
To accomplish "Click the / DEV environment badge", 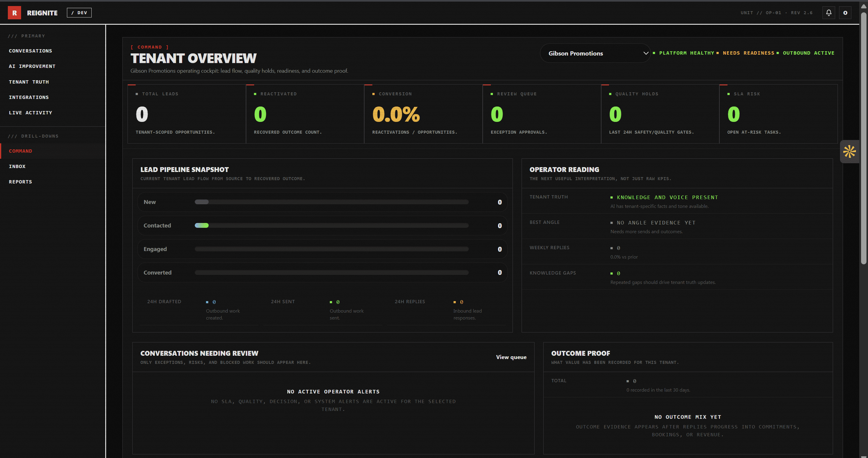I will point(79,13).
